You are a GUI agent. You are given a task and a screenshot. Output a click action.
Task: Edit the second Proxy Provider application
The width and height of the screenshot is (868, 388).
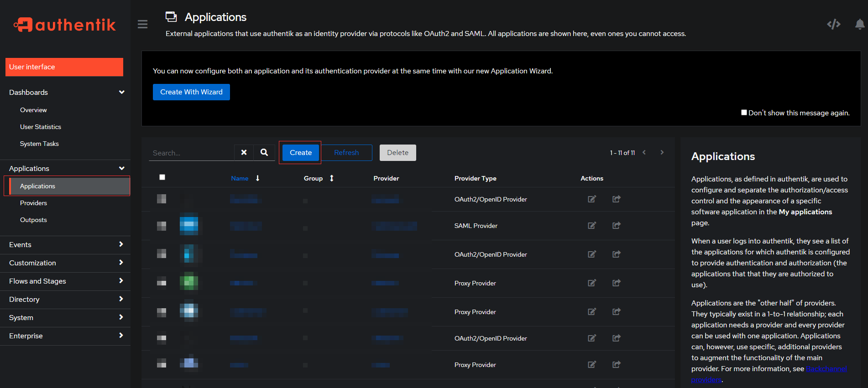[x=592, y=311]
